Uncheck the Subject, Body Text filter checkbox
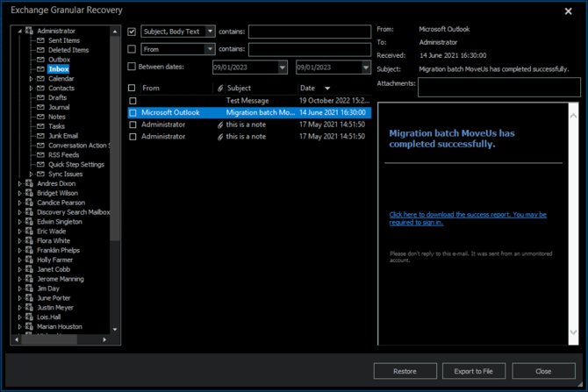Image resolution: width=588 pixels, height=392 pixels. click(x=132, y=32)
